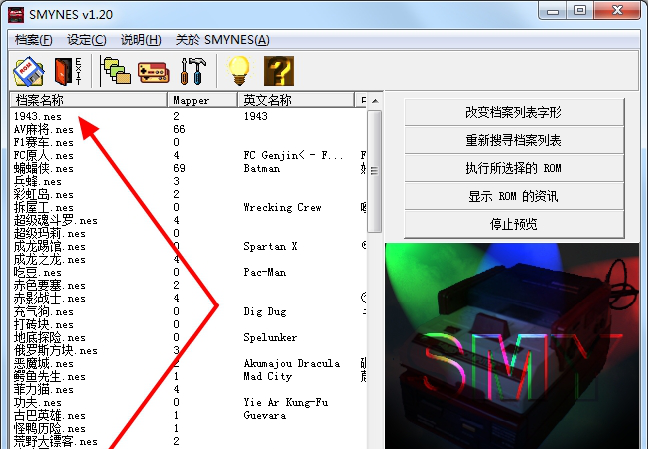Select 荒野大镖客.nes in the file list
The height and width of the screenshot is (466, 648).
click(x=55, y=442)
